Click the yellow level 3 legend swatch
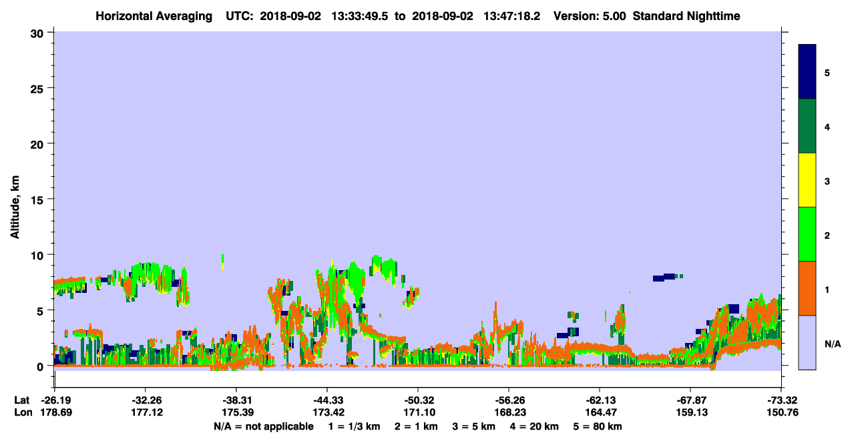The image size is (868, 445). (807, 180)
